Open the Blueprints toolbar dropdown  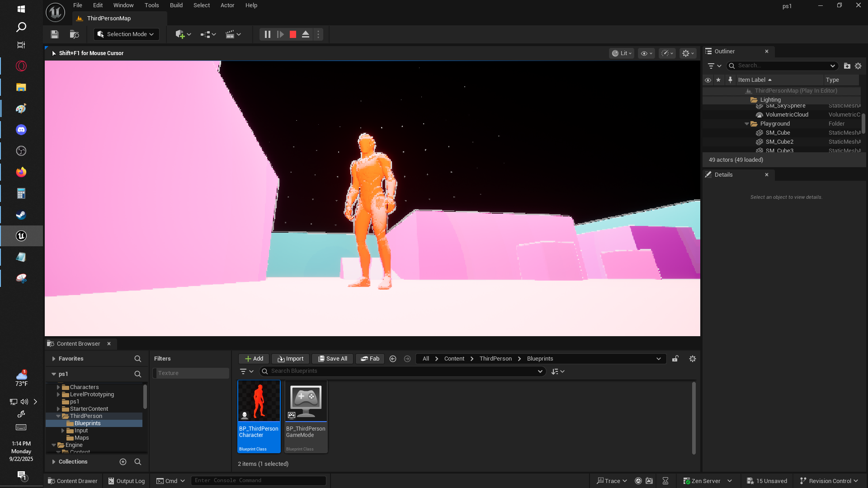208,34
